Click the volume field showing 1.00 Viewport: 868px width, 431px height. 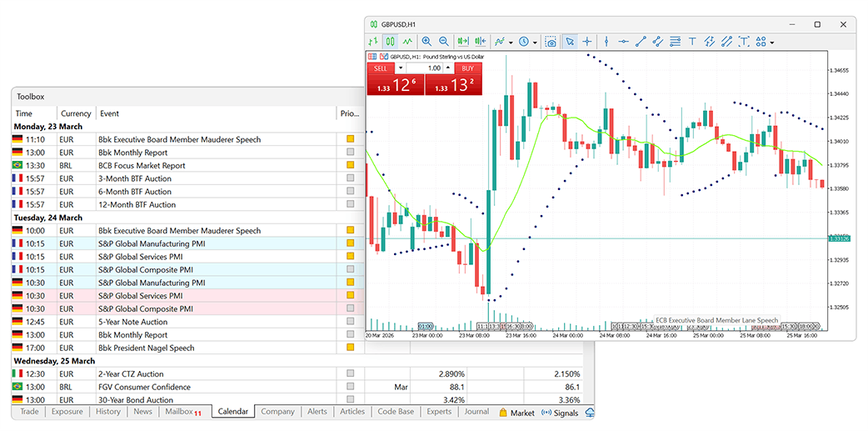pos(425,68)
